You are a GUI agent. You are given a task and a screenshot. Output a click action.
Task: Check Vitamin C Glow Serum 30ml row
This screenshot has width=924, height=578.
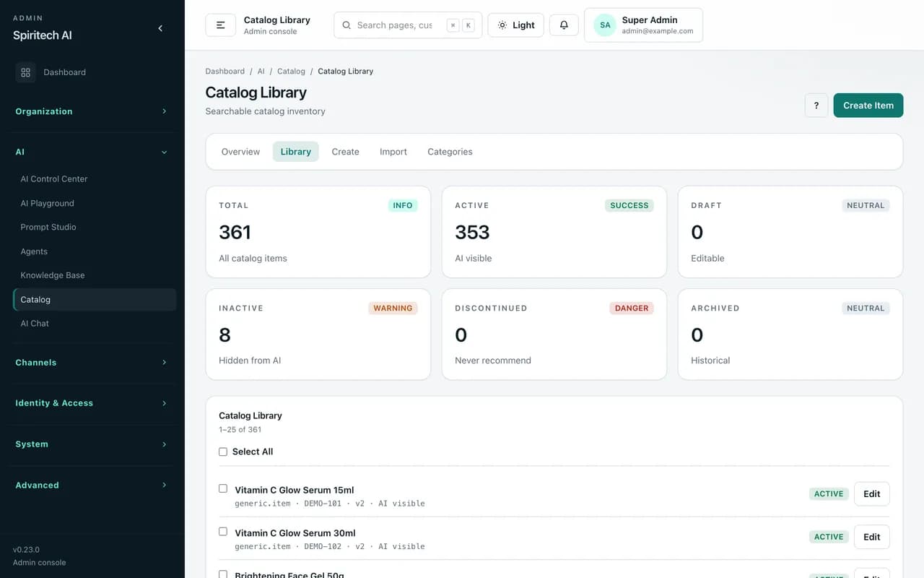223,531
